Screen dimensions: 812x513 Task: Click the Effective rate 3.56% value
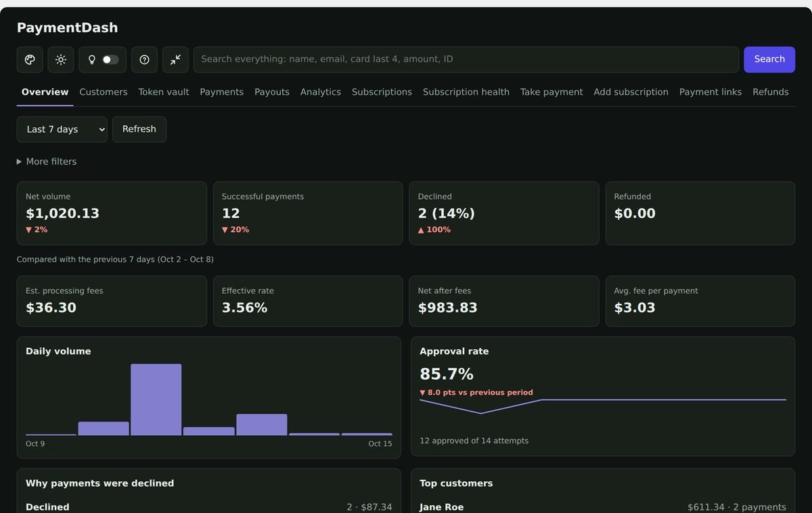tap(244, 308)
